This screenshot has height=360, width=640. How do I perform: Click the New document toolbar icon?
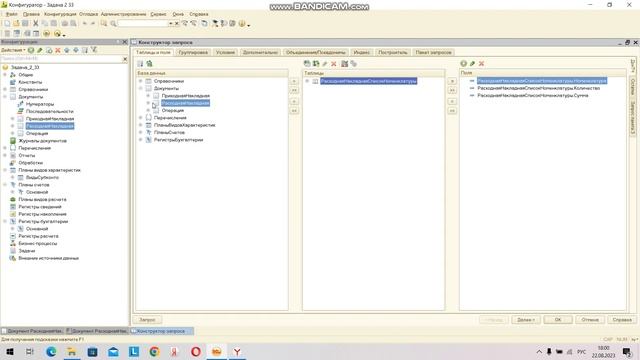[x=7, y=24]
